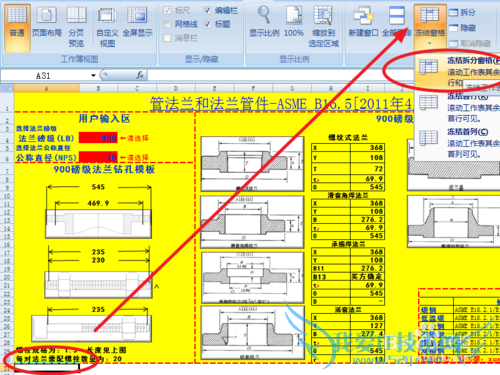Select column H header
The height and width of the screenshot is (375, 500).
click(x=331, y=88)
